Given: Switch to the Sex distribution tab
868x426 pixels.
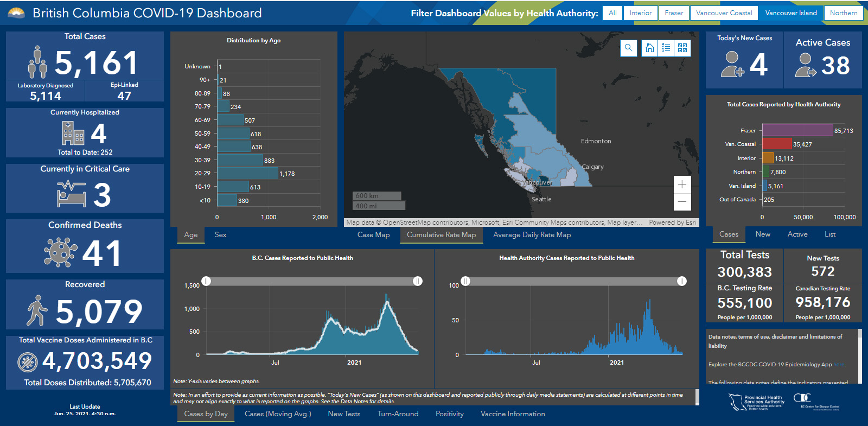Looking at the screenshot, I should click(x=220, y=235).
